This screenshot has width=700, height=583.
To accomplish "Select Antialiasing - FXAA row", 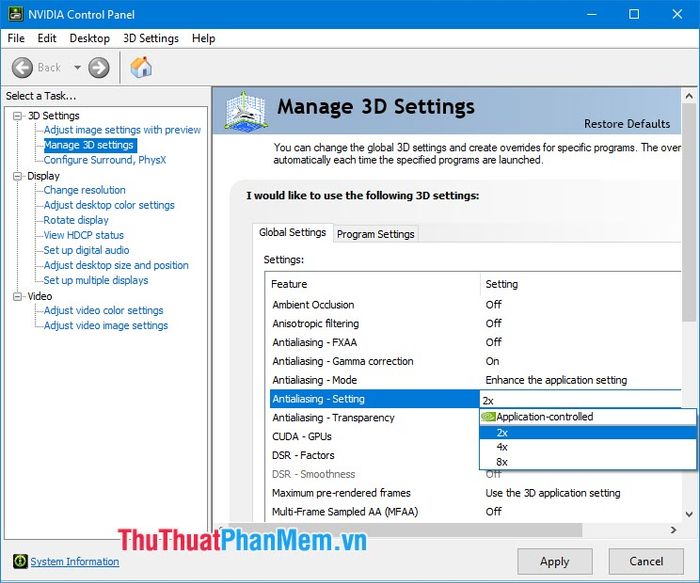I will coord(475,342).
